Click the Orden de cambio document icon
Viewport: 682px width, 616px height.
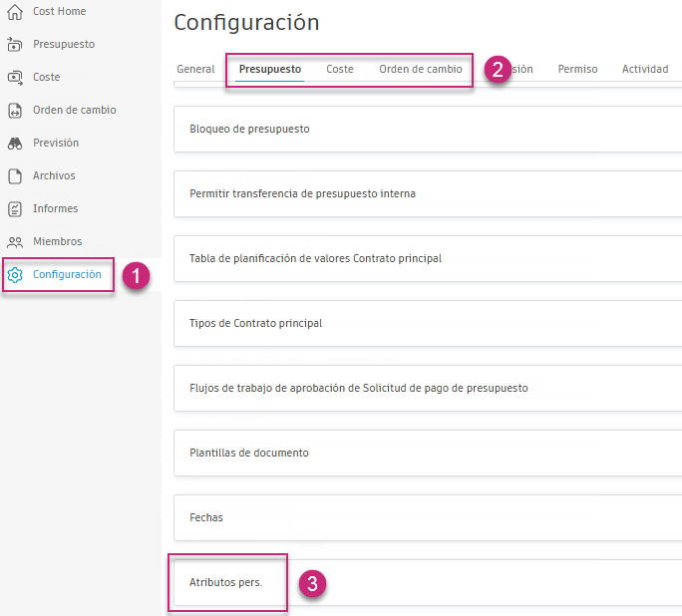pos(15,111)
